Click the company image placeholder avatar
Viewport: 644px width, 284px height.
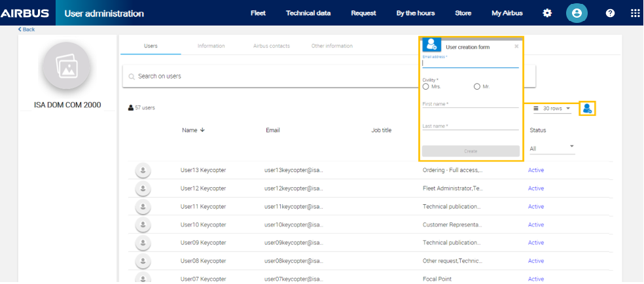(67, 66)
